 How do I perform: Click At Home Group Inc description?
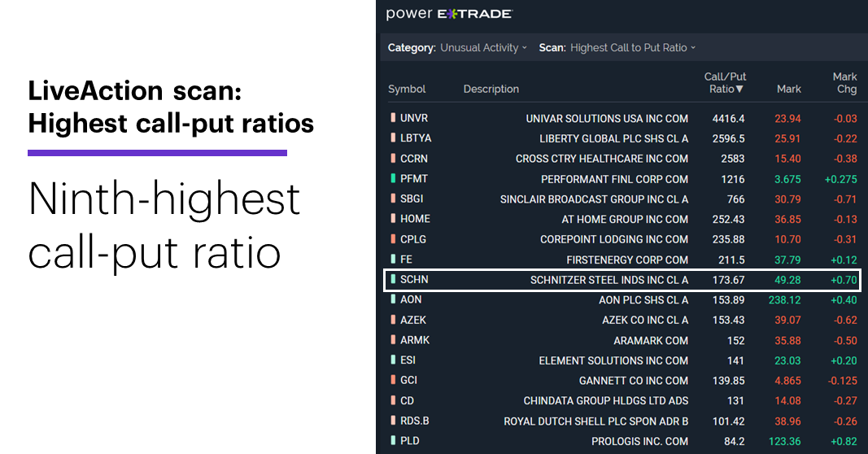click(x=625, y=219)
